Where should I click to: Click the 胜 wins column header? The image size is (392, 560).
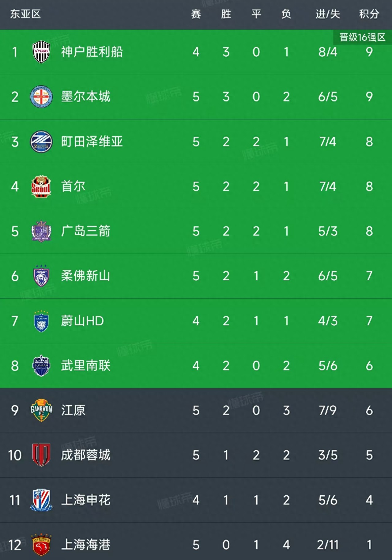click(x=226, y=14)
